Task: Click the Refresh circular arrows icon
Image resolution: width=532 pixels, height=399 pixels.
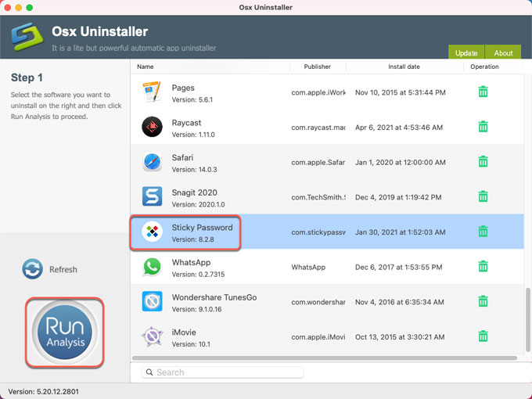Action: tap(32, 269)
